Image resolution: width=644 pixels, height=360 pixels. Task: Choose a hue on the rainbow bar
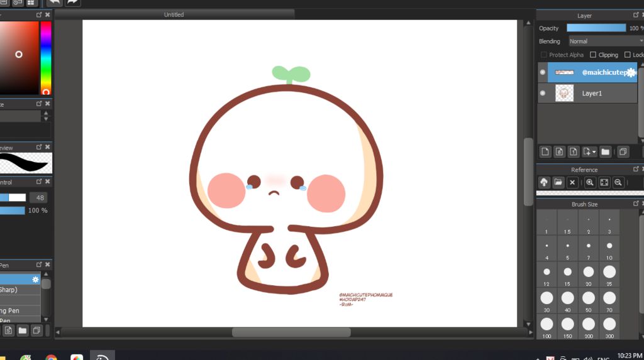pyautogui.click(x=46, y=58)
